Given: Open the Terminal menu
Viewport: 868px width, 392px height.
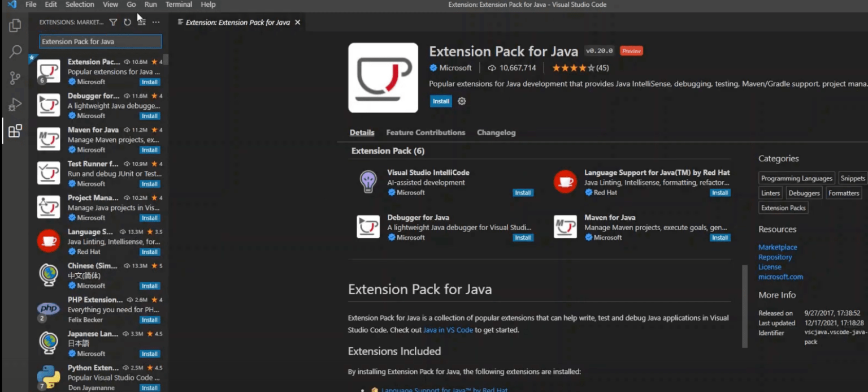Looking at the screenshot, I should [x=179, y=5].
